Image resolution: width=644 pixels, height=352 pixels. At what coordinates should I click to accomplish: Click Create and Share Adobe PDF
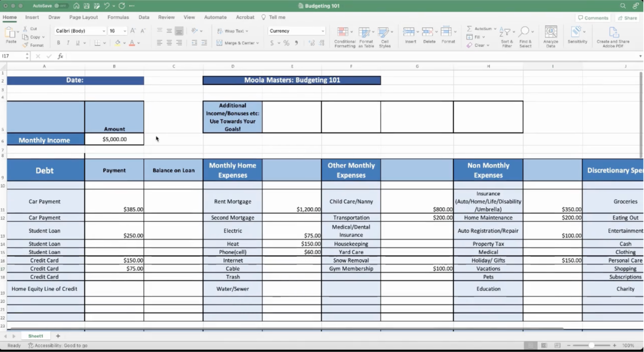613,33
